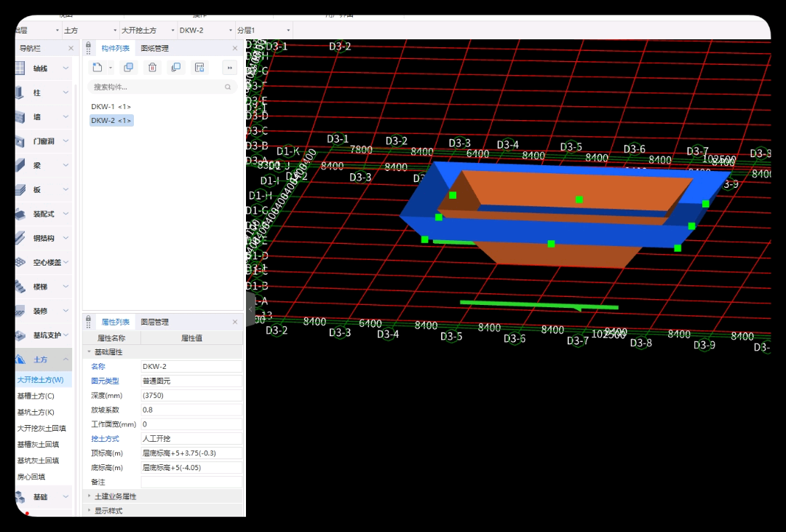Select component DKW-2 in the list
The height and width of the screenshot is (532, 786).
tap(111, 120)
